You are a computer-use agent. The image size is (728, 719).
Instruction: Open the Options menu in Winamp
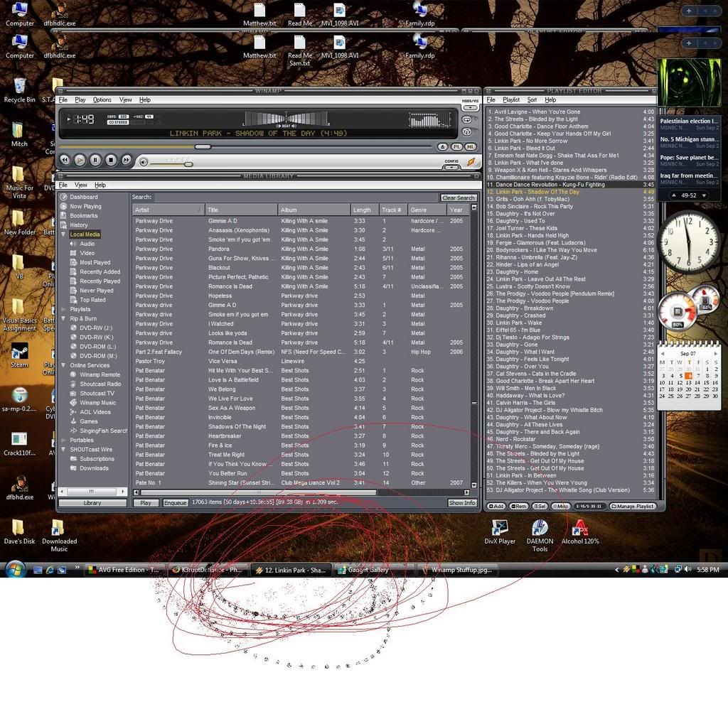pyautogui.click(x=102, y=99)
